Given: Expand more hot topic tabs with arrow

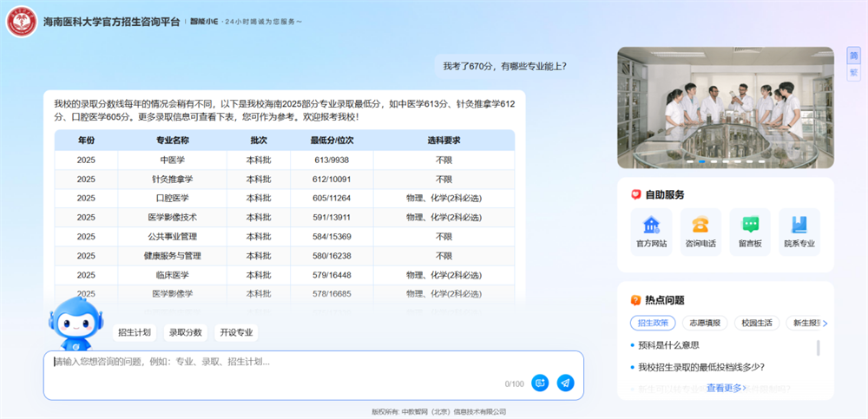Looking at the screenshot, I should point(825,324).
